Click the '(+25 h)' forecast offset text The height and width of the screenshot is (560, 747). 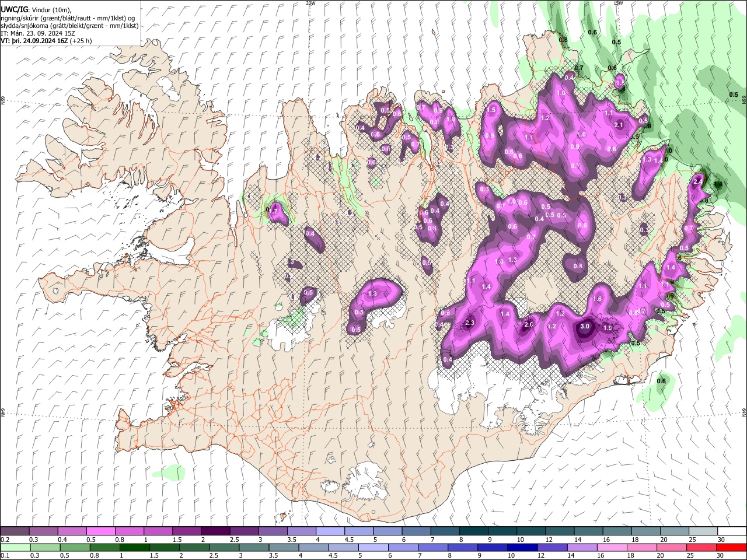pos(81,41)
